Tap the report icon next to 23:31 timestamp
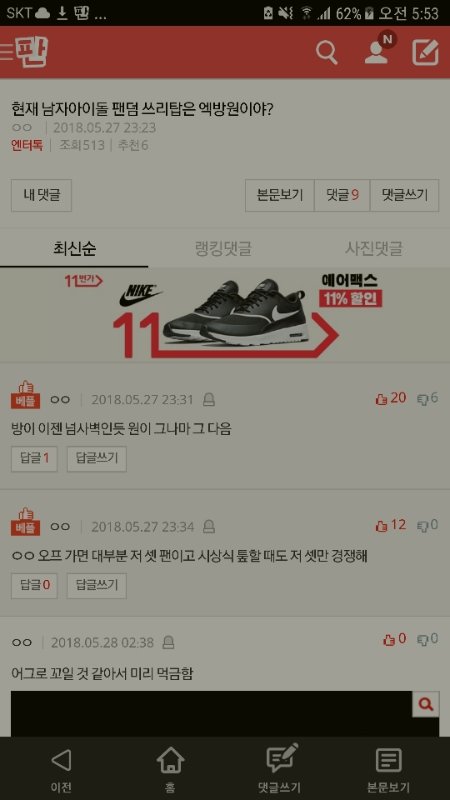450x800 pixels. (209, 399)
